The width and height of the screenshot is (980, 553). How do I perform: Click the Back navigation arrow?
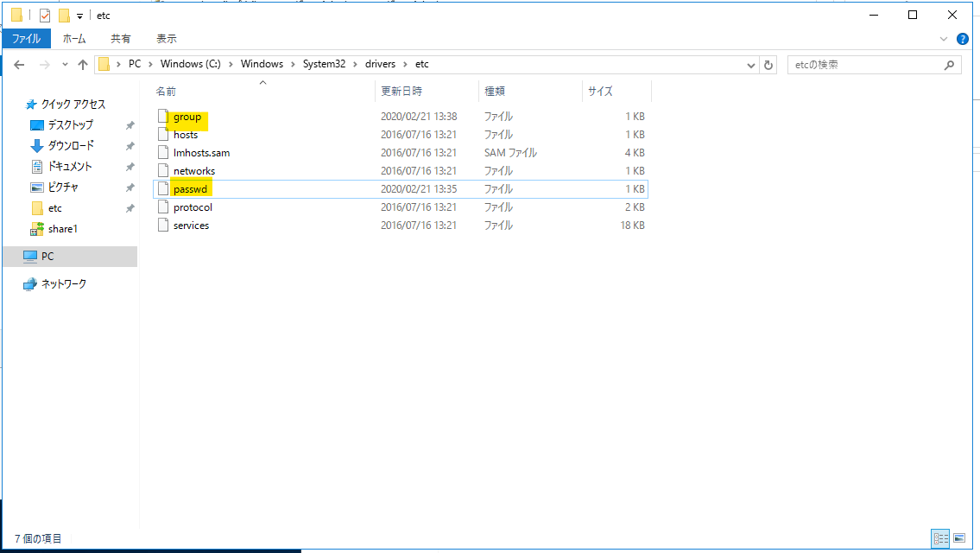pos(19,64)
